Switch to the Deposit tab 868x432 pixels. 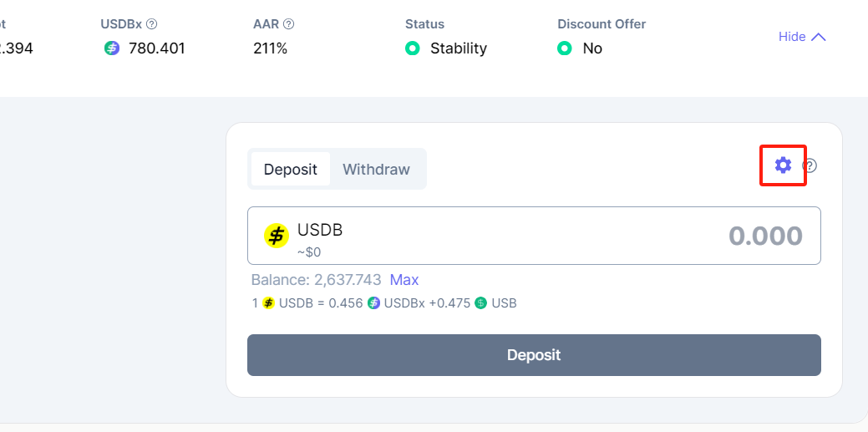[x=291, y=170]
